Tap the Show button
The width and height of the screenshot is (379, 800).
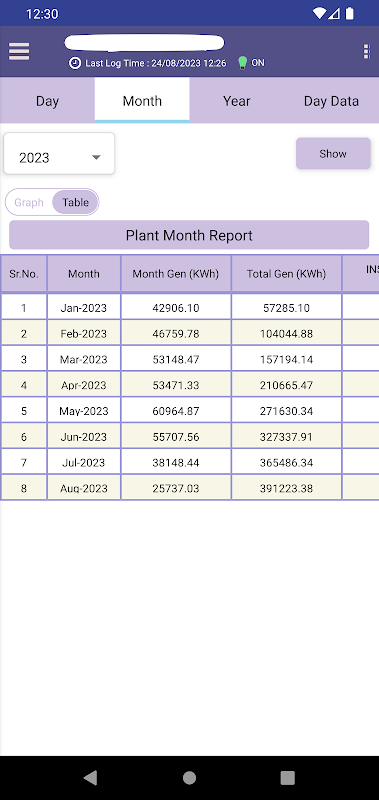point(333,154)
